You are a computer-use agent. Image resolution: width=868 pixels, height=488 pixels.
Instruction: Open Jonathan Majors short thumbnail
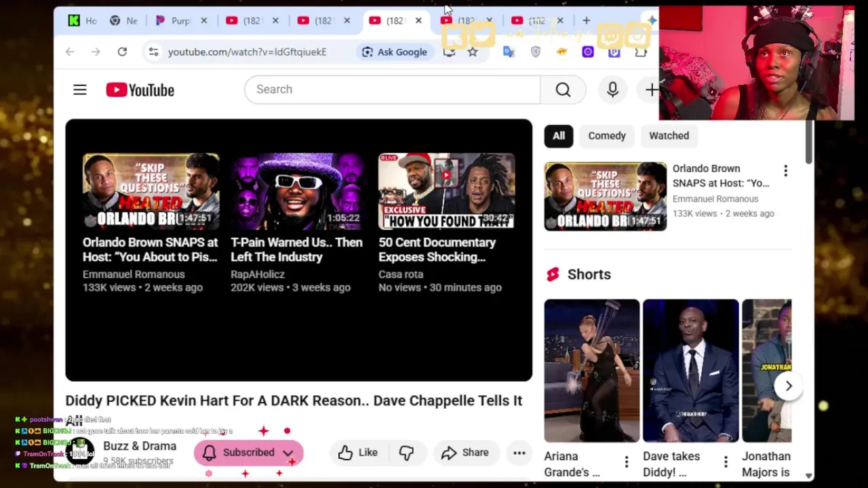point(766,370)
